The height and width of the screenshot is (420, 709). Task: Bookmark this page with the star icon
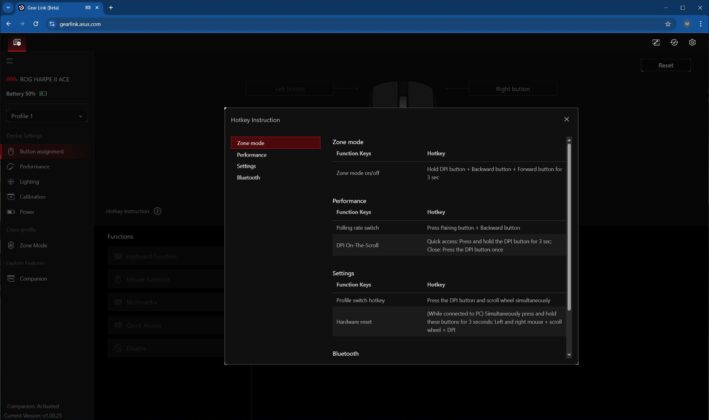tap(668, 24)
